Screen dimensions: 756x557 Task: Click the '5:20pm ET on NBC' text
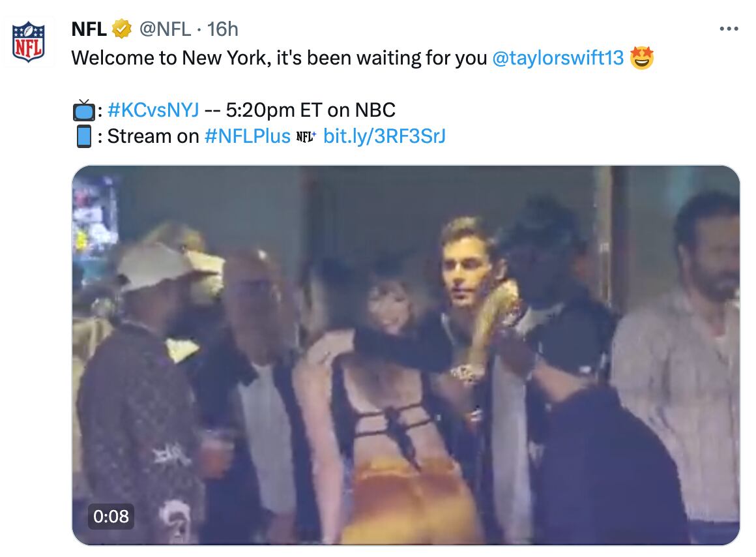coord(310,110)
